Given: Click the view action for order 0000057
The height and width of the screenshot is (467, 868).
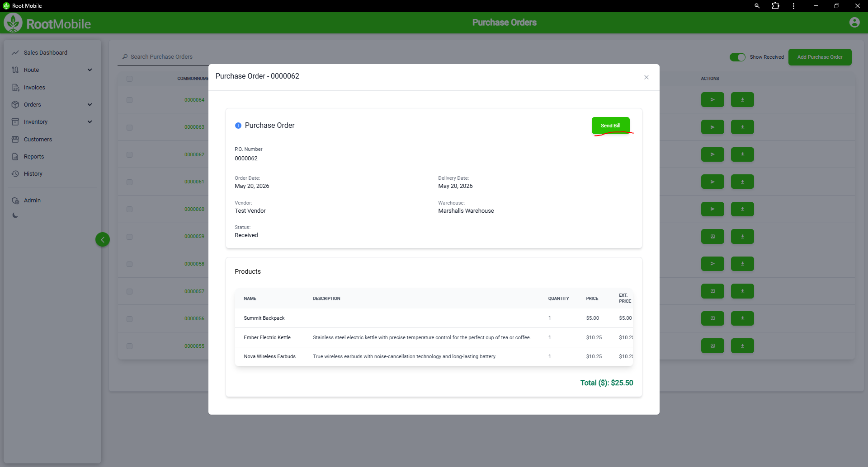Looking at the screenshot, I should click(712, 291).
